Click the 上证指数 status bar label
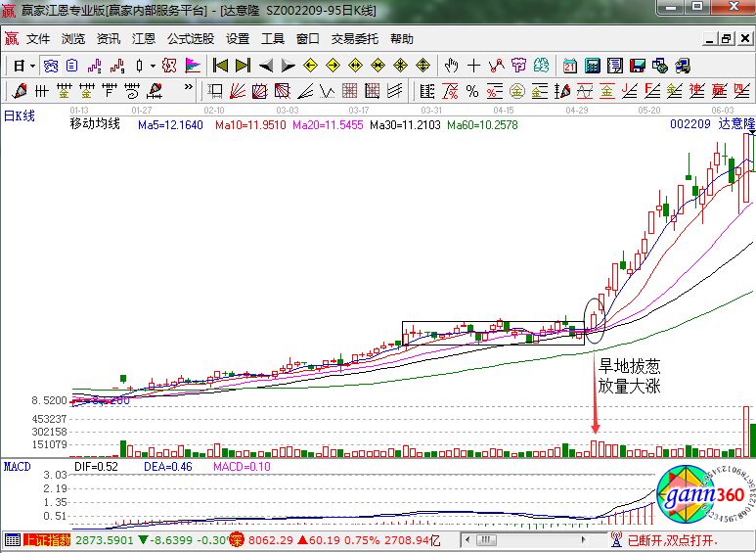The image size is (756, 553). pyautogui.click(x=45, y=540)
